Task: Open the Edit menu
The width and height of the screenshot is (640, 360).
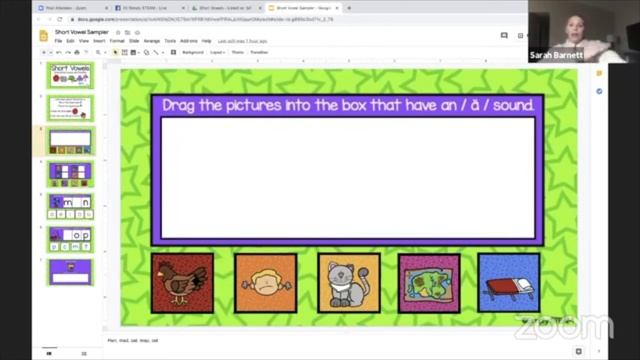Action: pyautogui.click(x=71, y=41)
